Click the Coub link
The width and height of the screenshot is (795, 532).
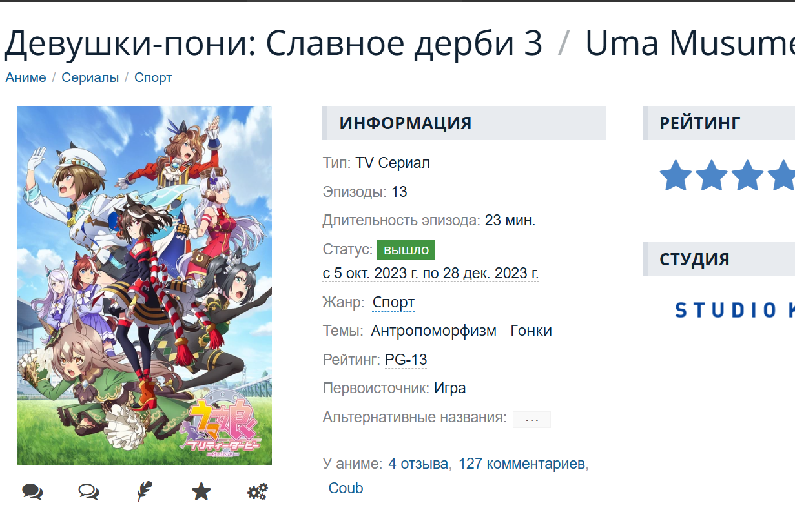pyautogui.click(x=346, y=488)
